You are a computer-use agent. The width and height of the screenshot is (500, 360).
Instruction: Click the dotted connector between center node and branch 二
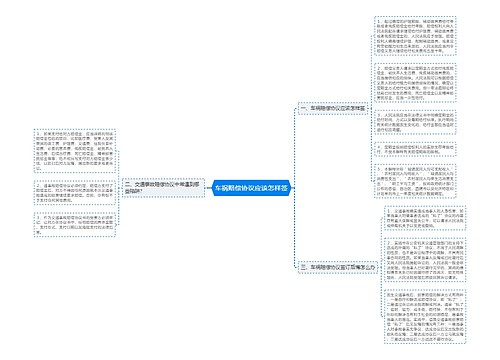point(208,188)
